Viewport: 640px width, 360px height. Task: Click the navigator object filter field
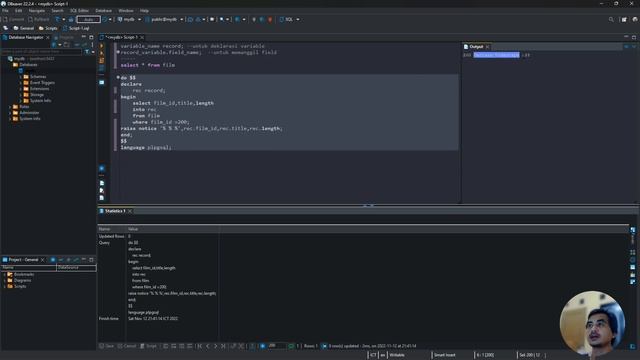(x=42, y=52)
